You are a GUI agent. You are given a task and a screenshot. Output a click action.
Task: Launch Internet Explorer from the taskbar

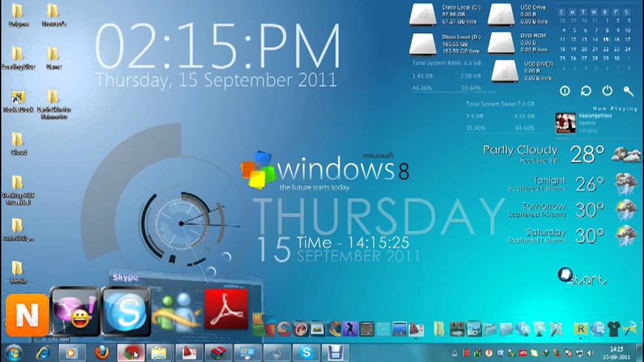(x=43, y=353)
